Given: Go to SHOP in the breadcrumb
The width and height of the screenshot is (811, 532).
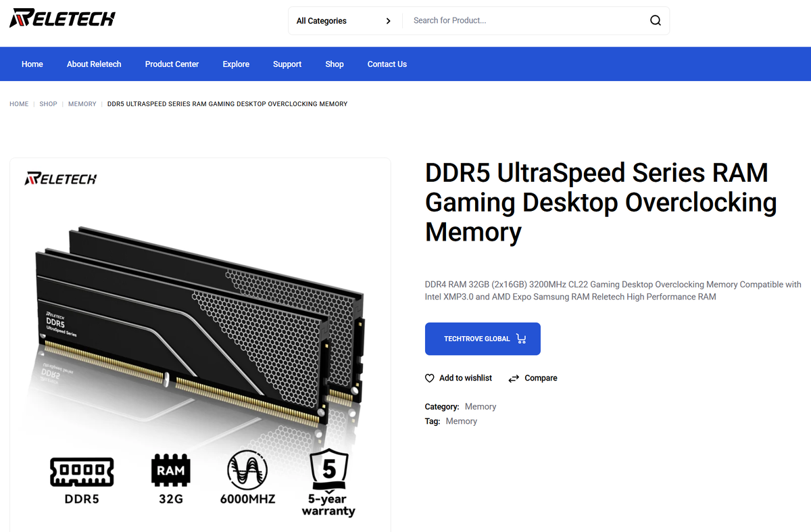Looking at the screenshot, I should point(48,104).
